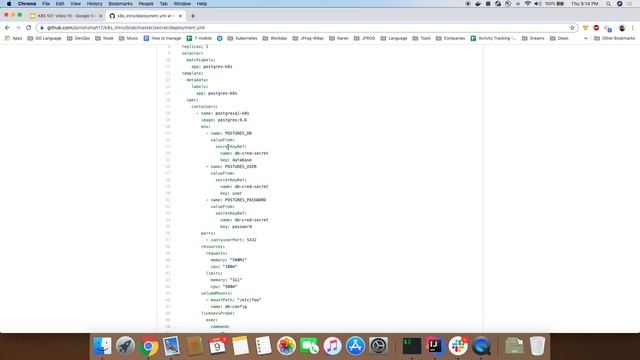This screenshot has width=640, height=360.
Task: Open the yellow Notes app in dock
Action: [x=240, y=346]
